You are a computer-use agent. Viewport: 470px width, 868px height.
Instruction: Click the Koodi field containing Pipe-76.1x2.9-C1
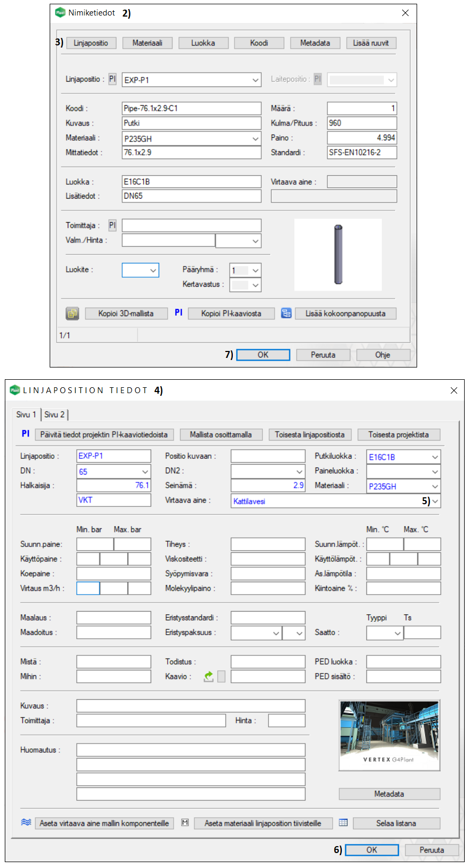click(x=191, y=108)
